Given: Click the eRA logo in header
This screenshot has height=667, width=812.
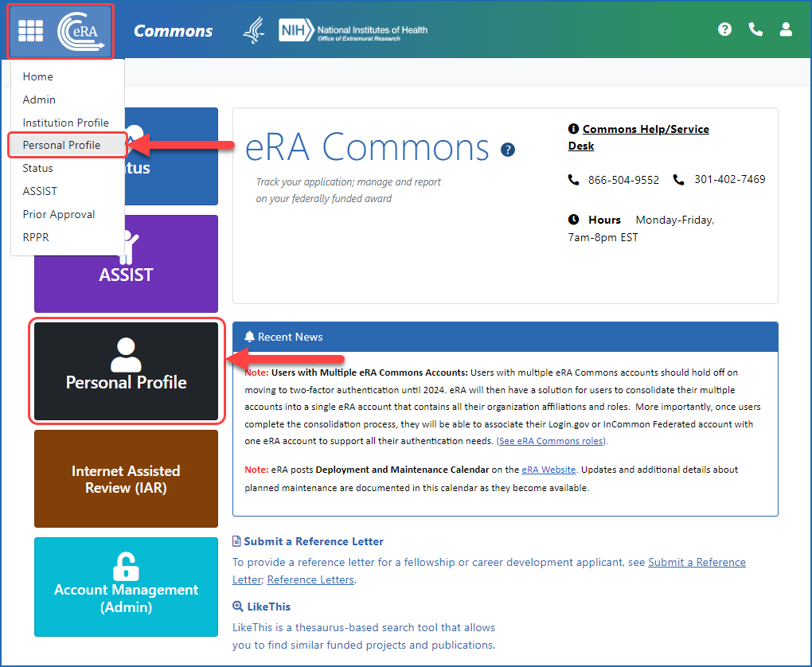Looking at the screenshot, I should pyautogui.click(x=81, y=31).
